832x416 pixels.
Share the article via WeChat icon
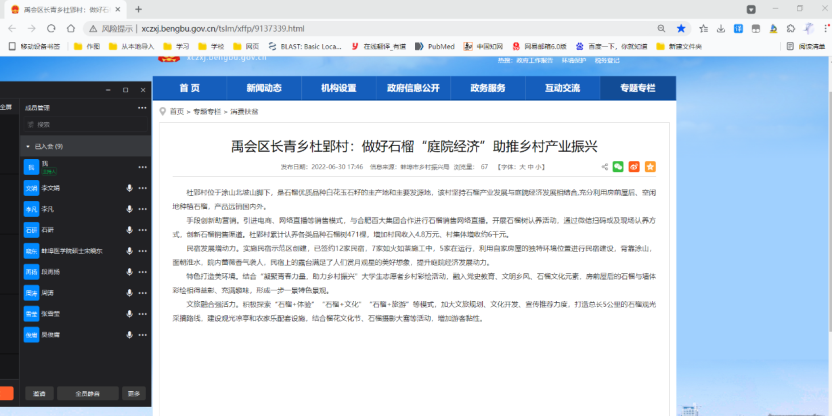[x=618, y=167]
